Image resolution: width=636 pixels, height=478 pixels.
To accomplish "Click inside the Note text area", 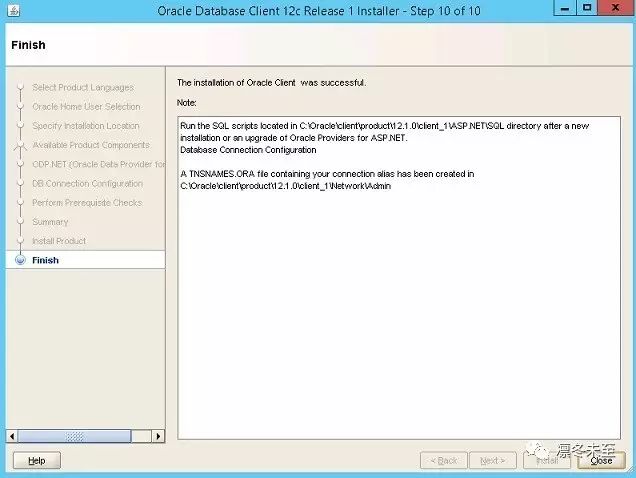I will click(x=399, y=278).
